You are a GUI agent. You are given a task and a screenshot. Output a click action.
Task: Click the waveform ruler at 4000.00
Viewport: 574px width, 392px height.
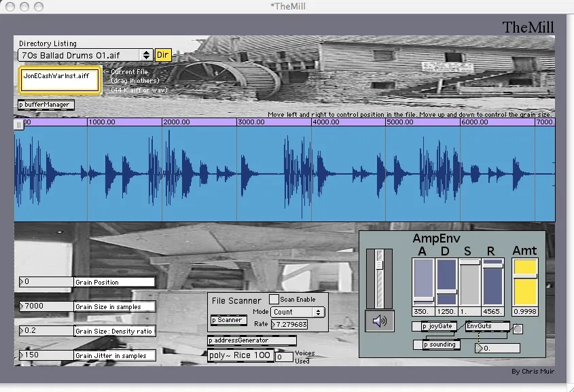pos(325,122)
